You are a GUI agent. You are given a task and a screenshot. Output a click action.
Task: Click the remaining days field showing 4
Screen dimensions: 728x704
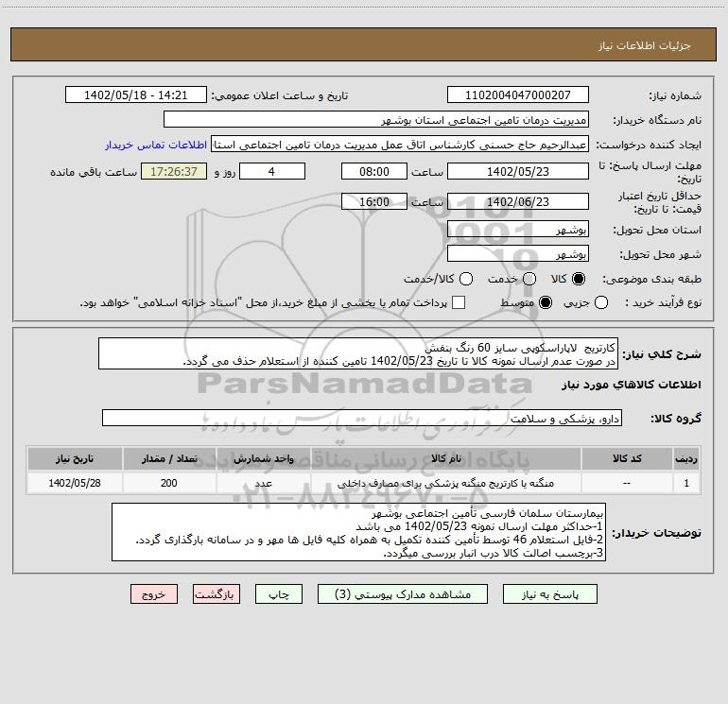(x=272, y=171)
